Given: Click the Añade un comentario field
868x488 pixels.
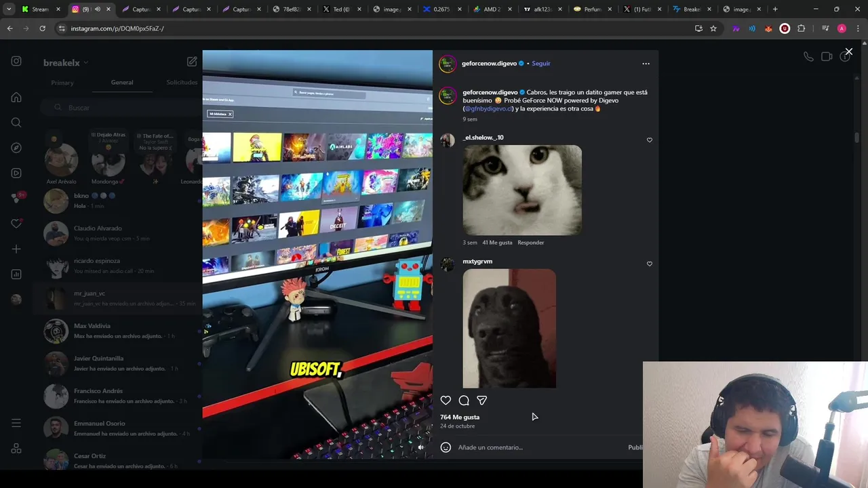Looking at the screenshot, I should 539,447.
